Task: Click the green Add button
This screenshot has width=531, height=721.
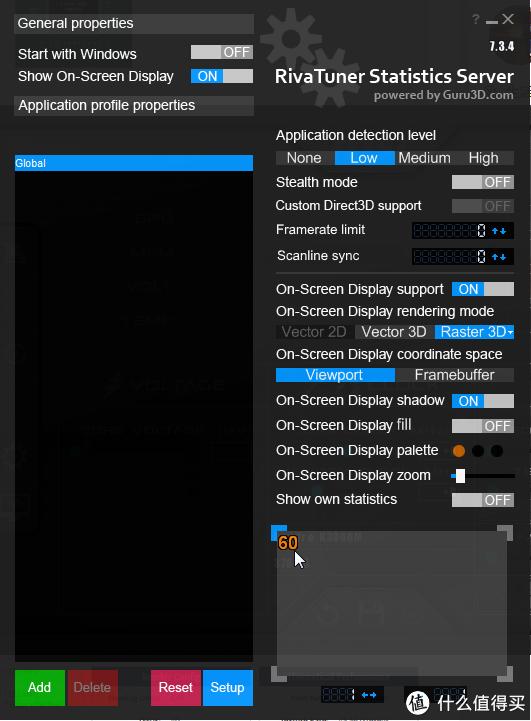Action: click(40, 687)
